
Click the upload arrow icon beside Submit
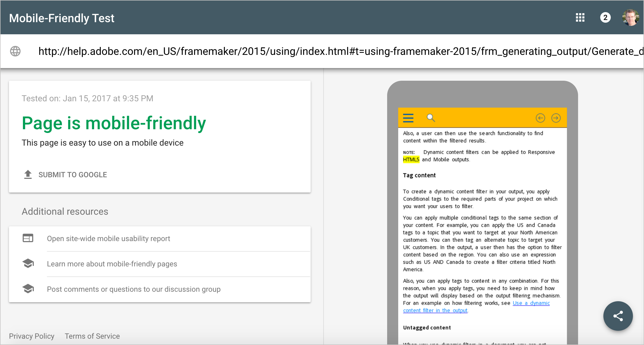[x=28, y=175]
